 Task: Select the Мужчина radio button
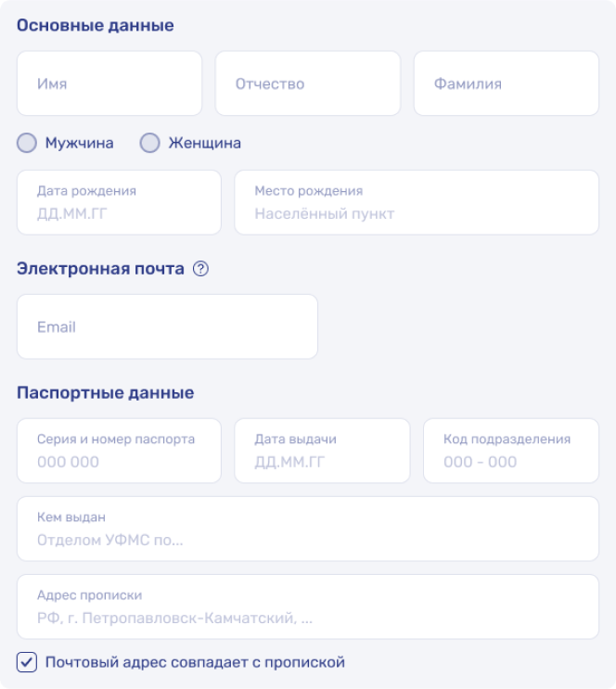click(x=27, y=143)
